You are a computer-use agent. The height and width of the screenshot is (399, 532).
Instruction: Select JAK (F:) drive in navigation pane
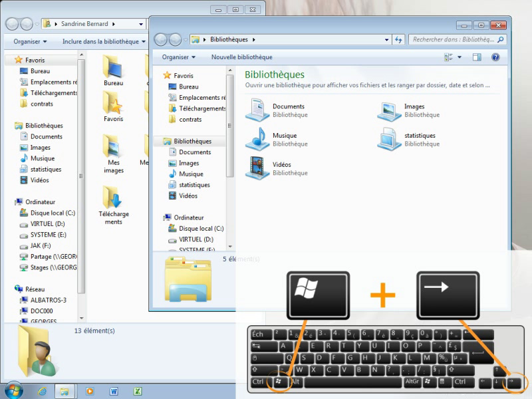41,245
